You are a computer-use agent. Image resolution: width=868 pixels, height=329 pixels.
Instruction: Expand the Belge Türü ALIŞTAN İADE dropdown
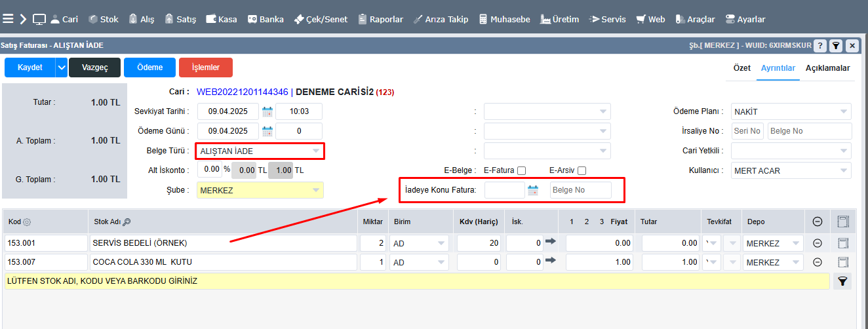tap(316, 151)
